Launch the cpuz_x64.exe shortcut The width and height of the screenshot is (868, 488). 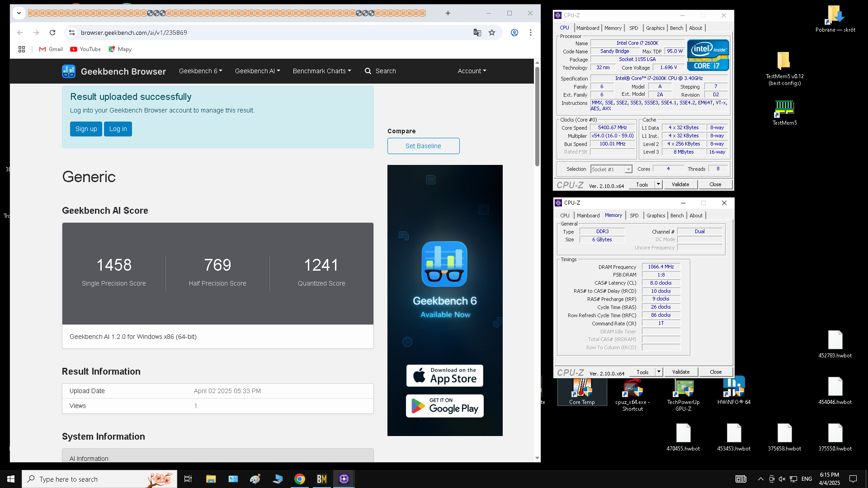click(x=632, y=394)
